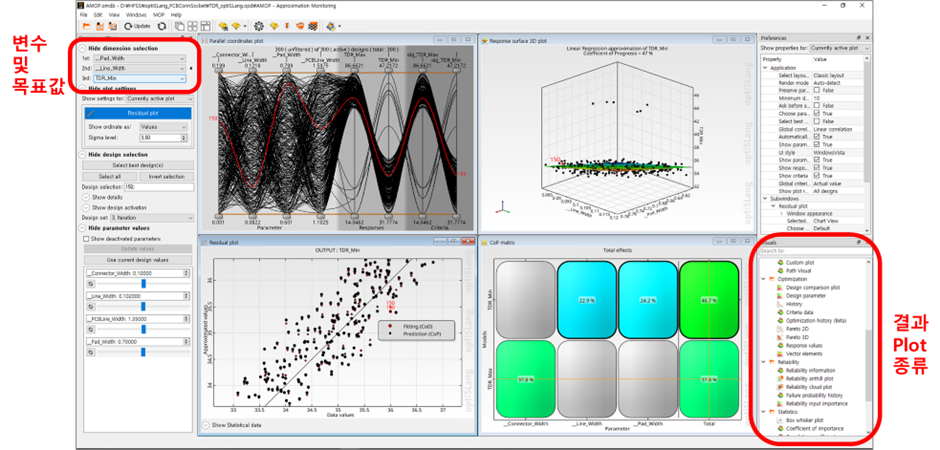
Task: Click the Design selection input field
Action: pyautogui.click(x=160, y=186)
